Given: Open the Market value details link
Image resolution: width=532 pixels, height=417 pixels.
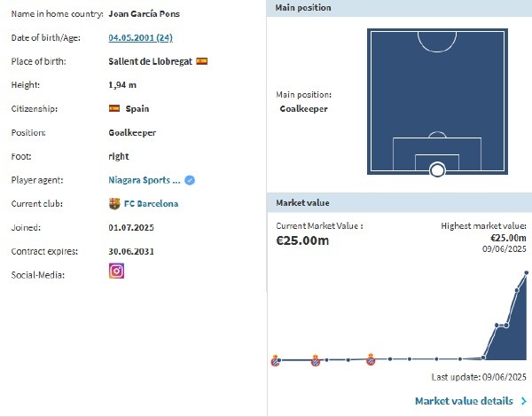Looking at the screenshot, I should 464,401.
